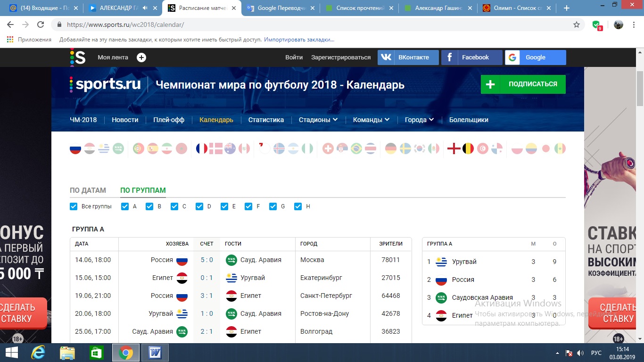
Task: Click Уругвай in the Группа А standings
Action: point(464,262)
